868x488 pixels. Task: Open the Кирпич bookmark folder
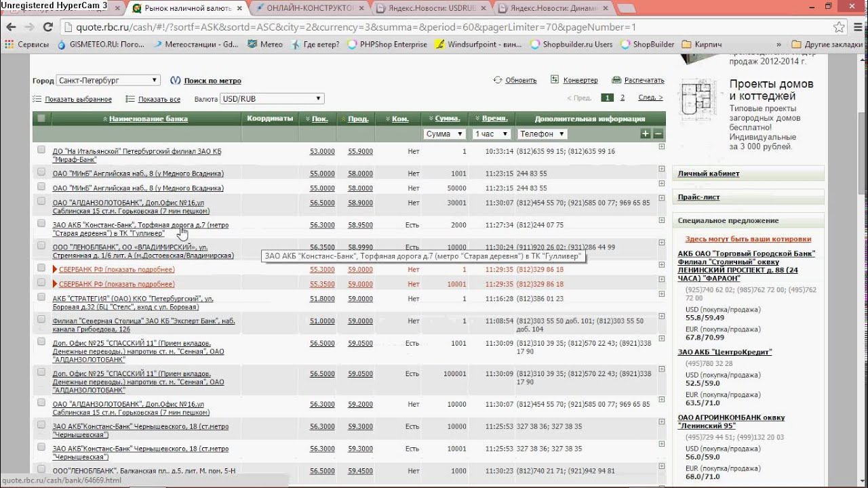click(x=702, y=44)
